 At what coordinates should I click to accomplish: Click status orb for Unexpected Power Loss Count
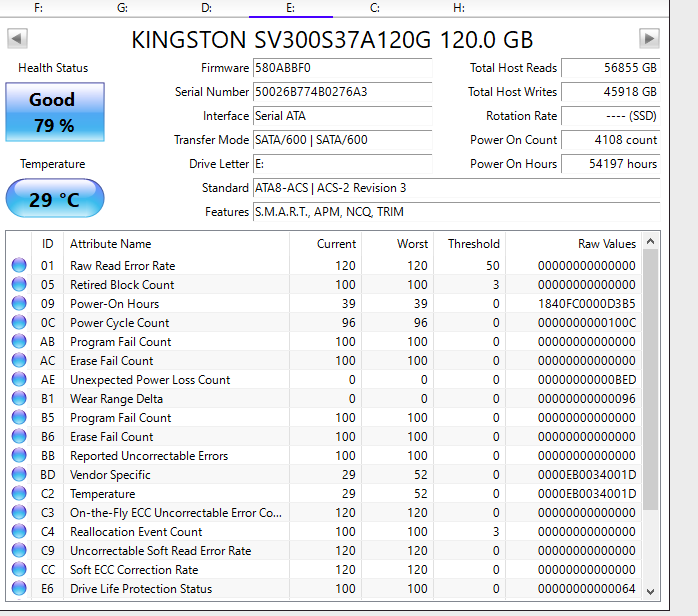click(19, 380)
